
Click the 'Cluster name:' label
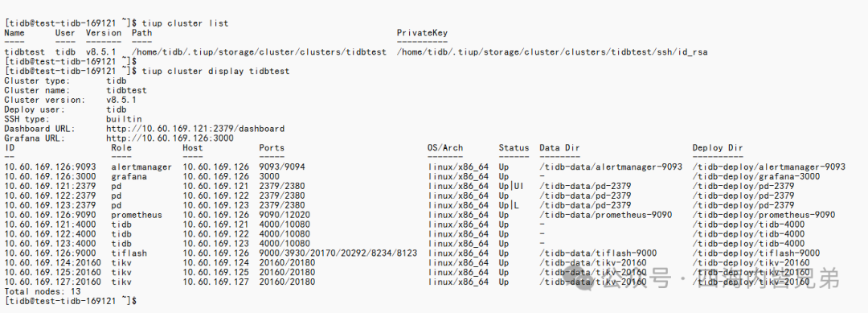coord(37,90)
